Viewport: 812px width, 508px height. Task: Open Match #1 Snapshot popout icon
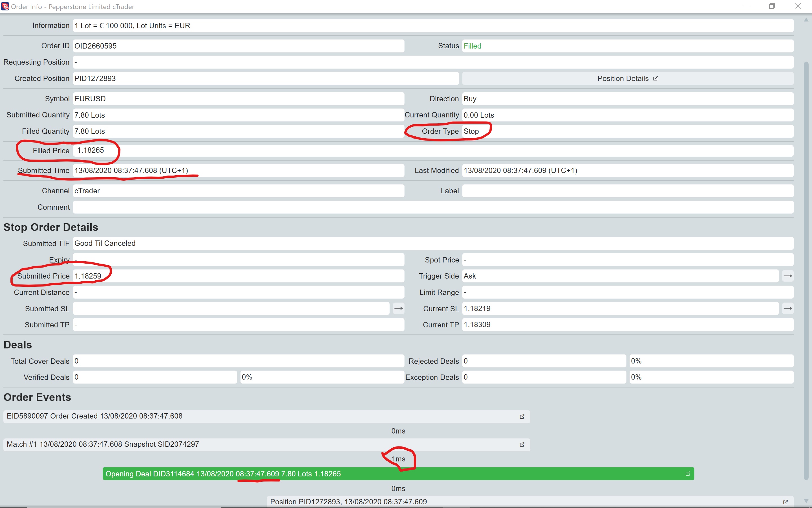click(522, 444)
